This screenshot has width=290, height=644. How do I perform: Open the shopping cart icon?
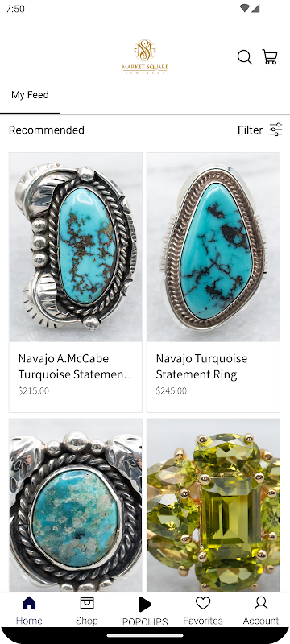(270, 57)
